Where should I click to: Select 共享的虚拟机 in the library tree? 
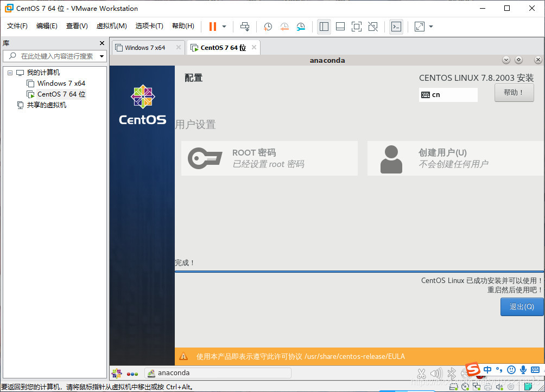click(x=47, y=105)
